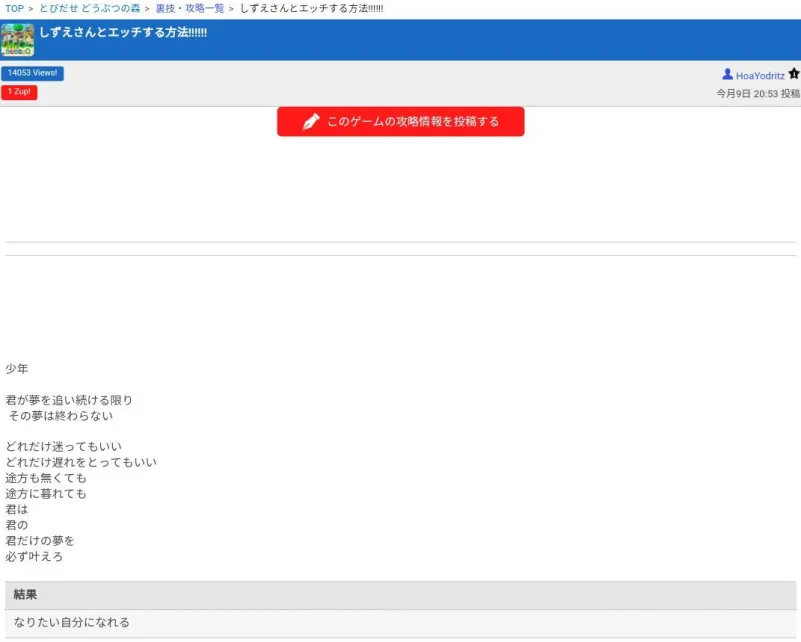Click the line 君が夢を追い続ける限り
Viewport: 801px width, 642px height.
click(x=69, y=400)
